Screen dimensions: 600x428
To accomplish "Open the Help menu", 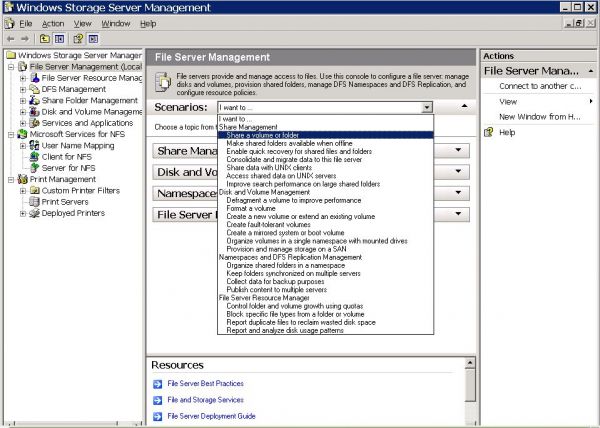I will (x=148, y=24).
